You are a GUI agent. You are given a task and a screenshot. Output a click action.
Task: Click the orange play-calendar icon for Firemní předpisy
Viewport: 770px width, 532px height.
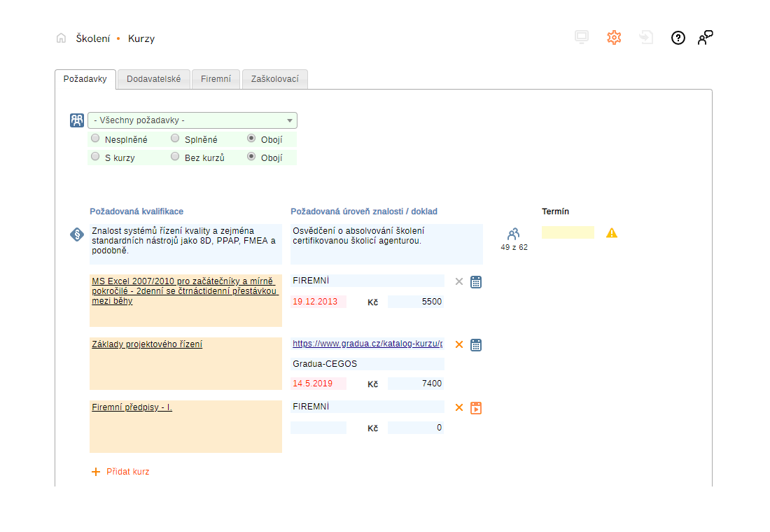coord(476,408)
